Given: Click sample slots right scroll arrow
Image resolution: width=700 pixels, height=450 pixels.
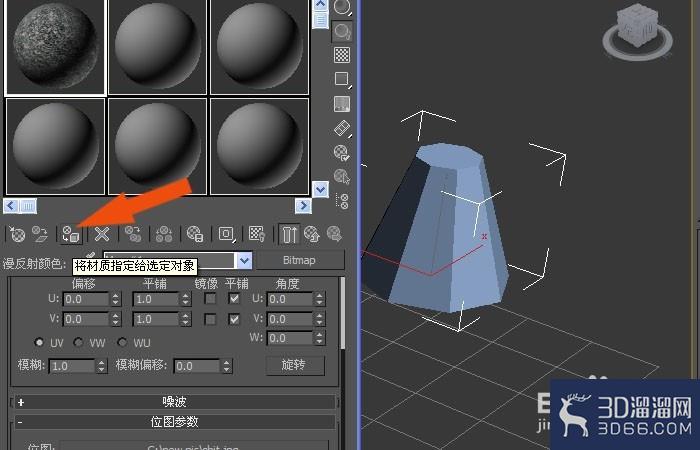Looking at the screenshot, I should click(303, 206).
